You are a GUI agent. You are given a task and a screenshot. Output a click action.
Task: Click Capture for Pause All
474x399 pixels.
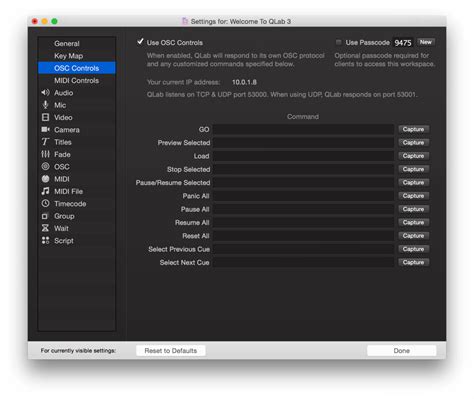point(413,209)
